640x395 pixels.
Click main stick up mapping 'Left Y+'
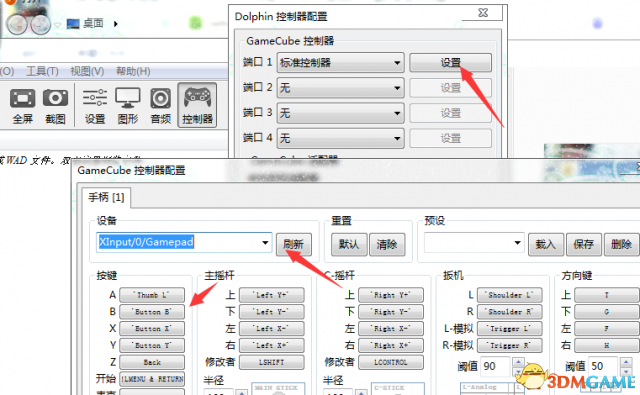(271, 295)
